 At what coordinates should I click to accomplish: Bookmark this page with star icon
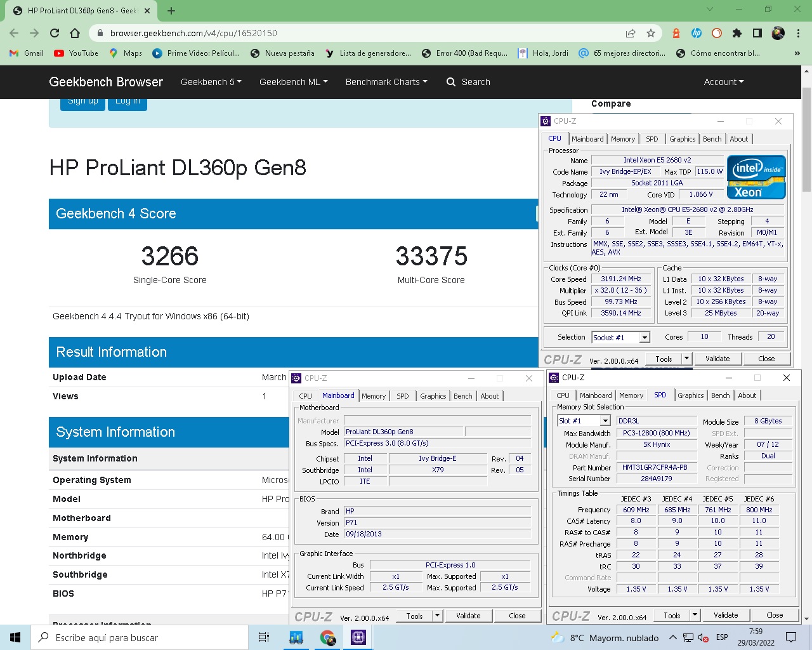point(650,33)
